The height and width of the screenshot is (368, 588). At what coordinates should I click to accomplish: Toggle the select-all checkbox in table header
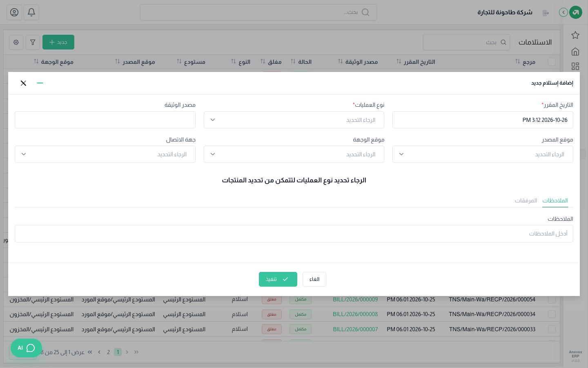click(x=552, y=62)
